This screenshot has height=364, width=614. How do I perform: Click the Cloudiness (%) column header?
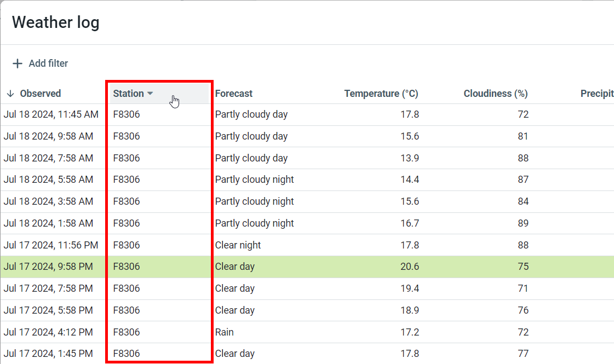point(495,94)
